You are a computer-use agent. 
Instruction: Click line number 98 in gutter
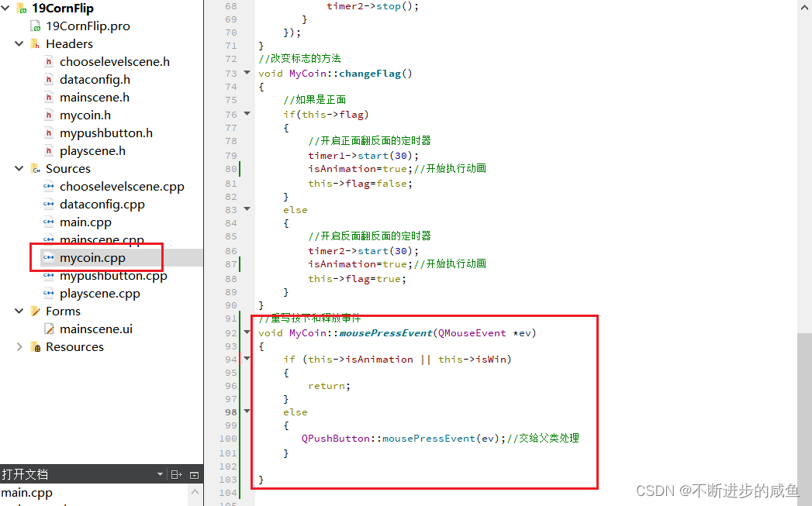pyautogui.click(x=231, y=412)
